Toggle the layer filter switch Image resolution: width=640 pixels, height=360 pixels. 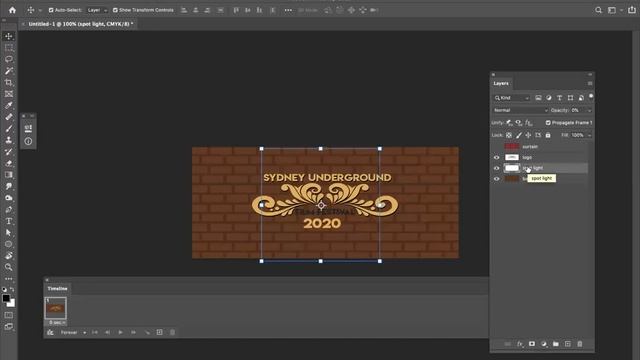[591, 97]
